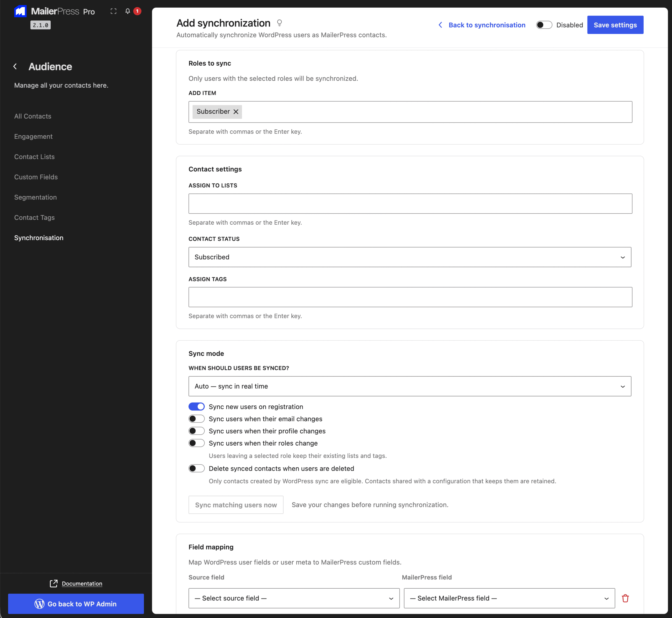Click the roles Add Item input field
Image resolution: width=672 pixels, height=618 pixels.
(x=410, y=112)
